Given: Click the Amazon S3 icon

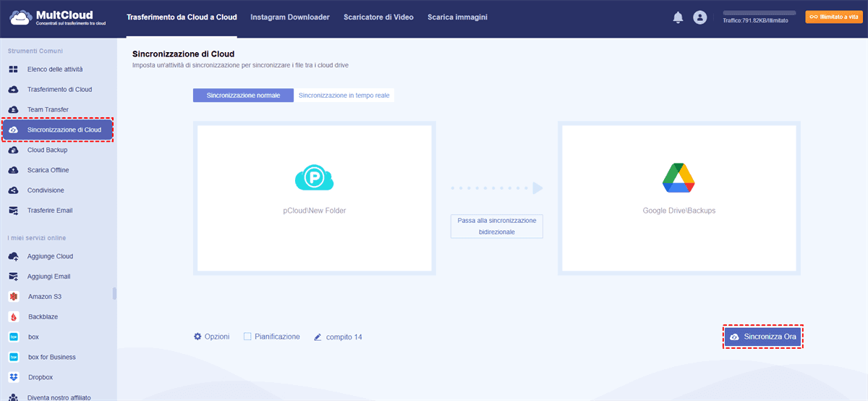Looking at the screenshot, I should pyautogui.click(x=13, y=297).
